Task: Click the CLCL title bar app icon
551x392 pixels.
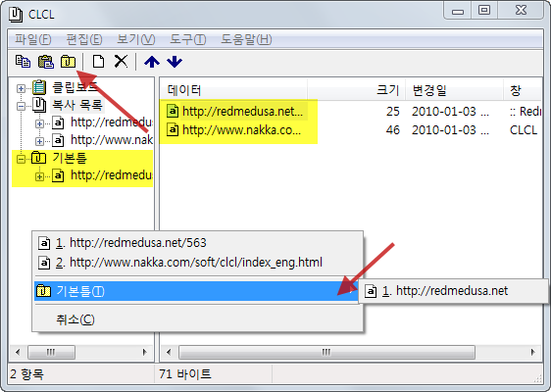Action: 16,15
